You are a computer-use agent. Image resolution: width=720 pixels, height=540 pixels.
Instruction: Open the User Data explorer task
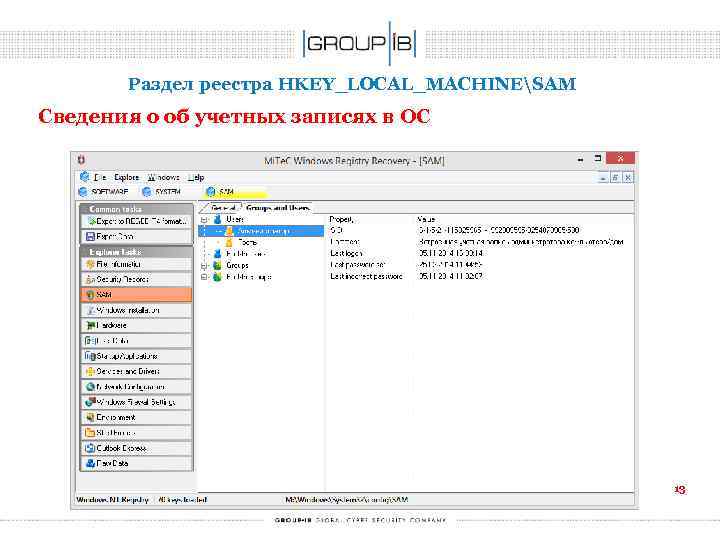pyautogui.click(x=136, y=341)
